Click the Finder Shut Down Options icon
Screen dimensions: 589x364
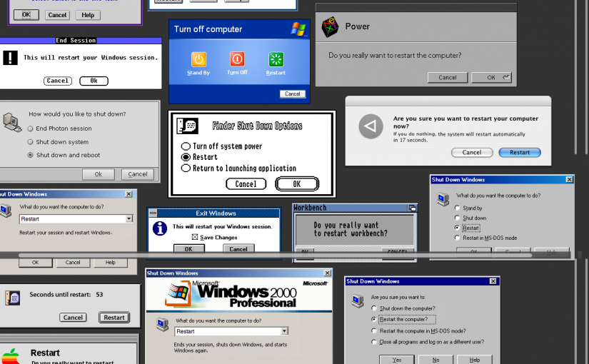point(188,126)
